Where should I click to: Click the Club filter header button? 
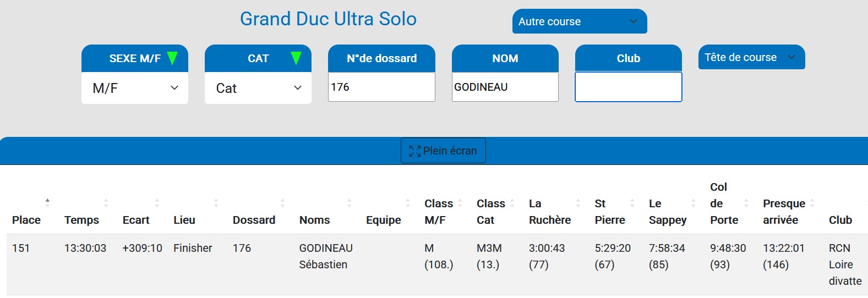[x=628, y=58]
